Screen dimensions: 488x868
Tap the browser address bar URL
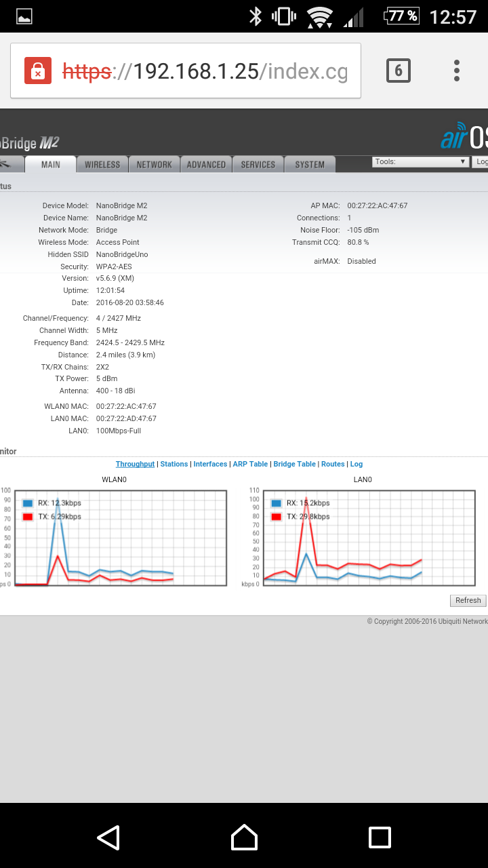(x=205, y=71)
